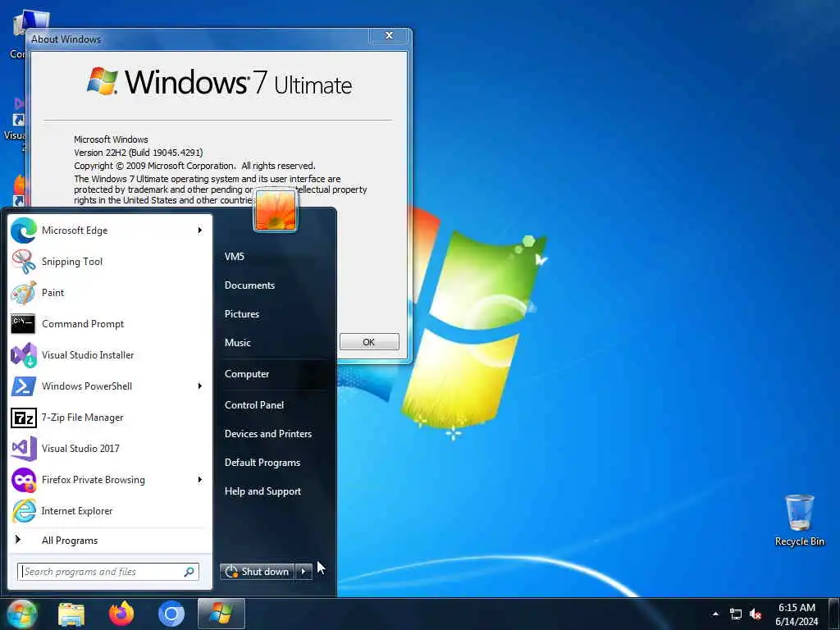840x630 pixels.
Task: Select About Windows taskbar button
Action: coord(221,614)
